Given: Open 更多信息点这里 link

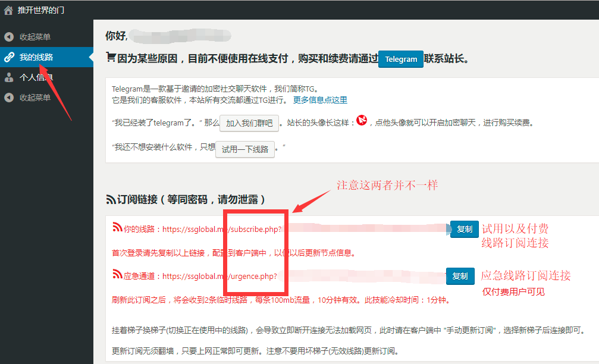Looking at the screenshot, I should click(x=320, y=100).
